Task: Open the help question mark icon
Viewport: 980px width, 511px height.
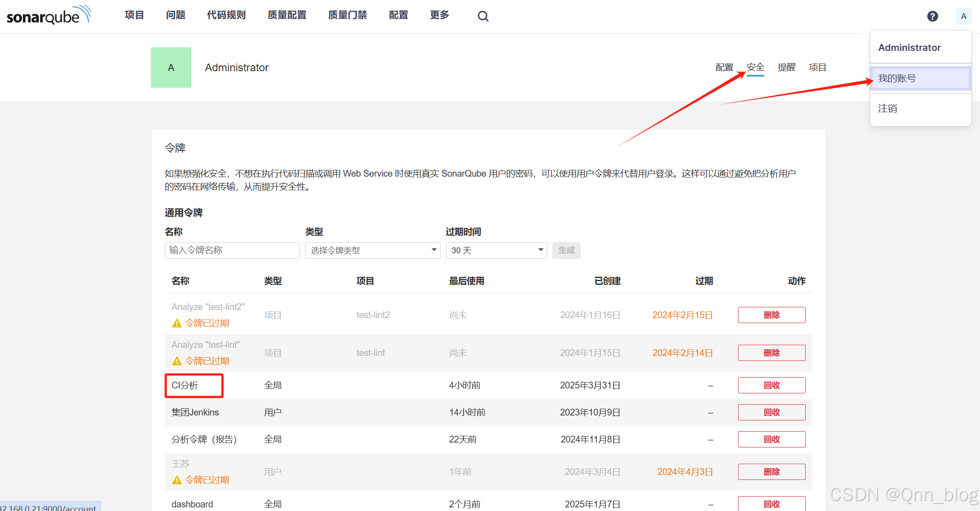Action: (932, 16)
